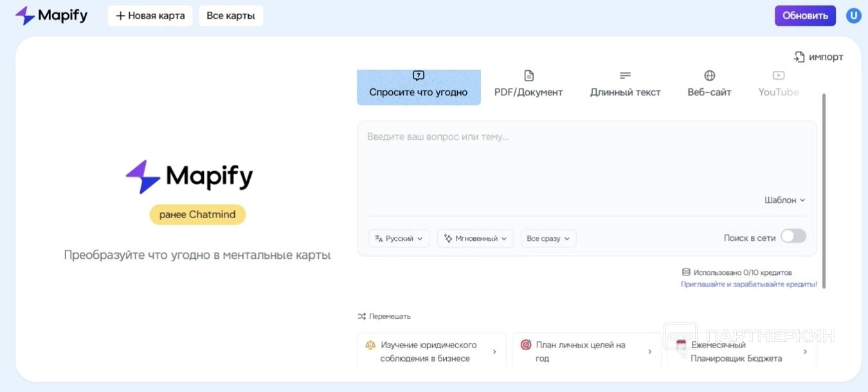The width and height of the screenshot is (868, 392).
Task: Click the Новая карта button
Action: tap(150, 16)
